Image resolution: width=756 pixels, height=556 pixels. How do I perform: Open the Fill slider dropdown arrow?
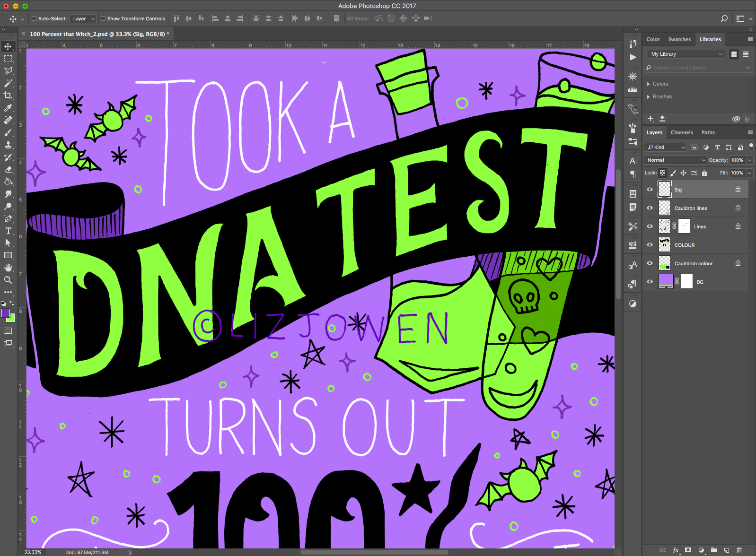coord(750,173)
